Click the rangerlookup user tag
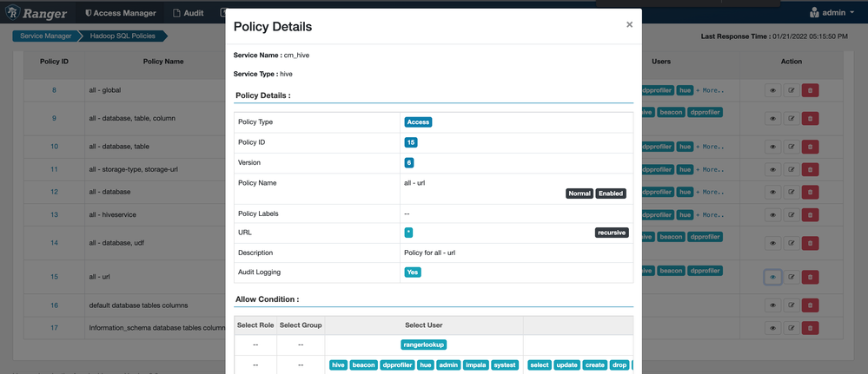 tap(423, 344)
